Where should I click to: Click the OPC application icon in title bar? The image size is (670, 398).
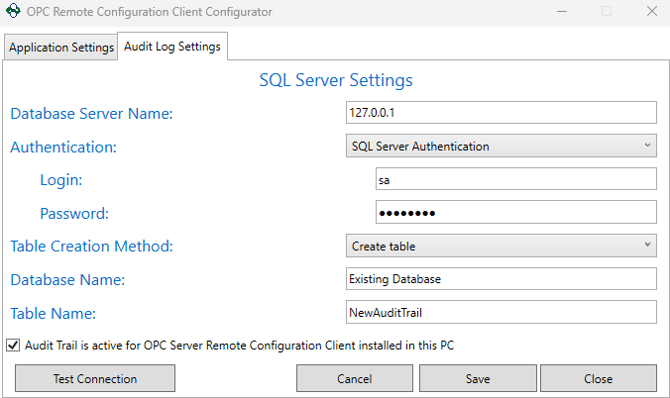click(x=13, y=11)
